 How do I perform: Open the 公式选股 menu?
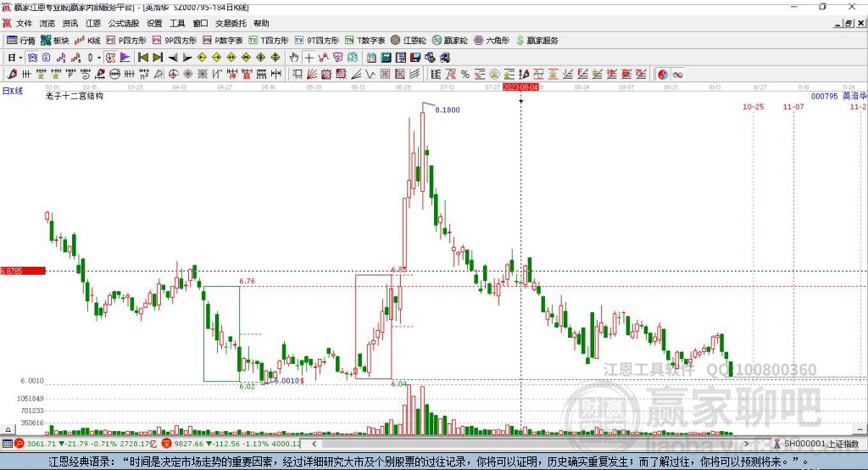(x=124, y=23)
